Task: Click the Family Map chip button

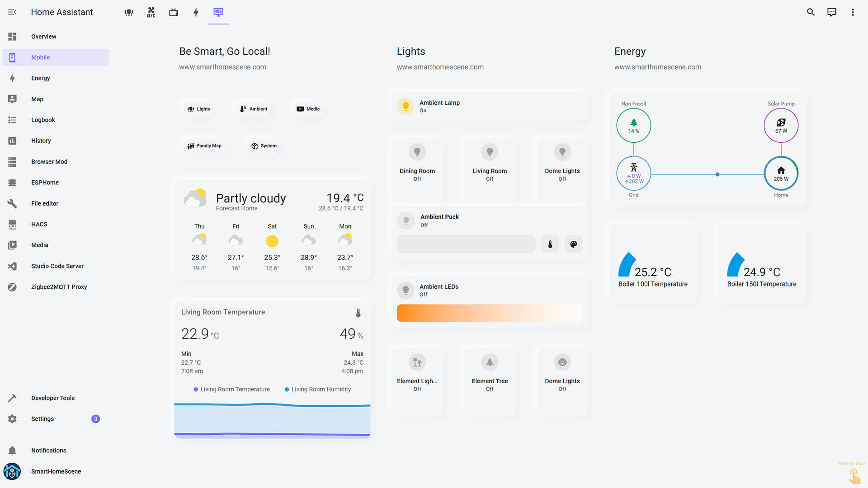Action: click(x=204, y=146)
